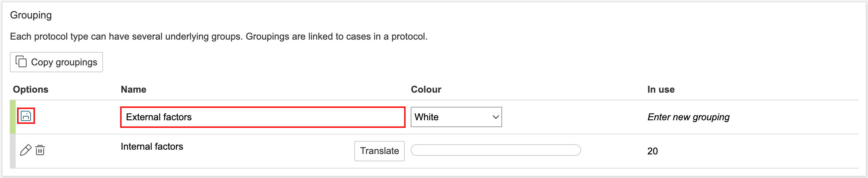Select the Internal factors grouping name
Screen dimensions: 868x178
pos(152,146)
